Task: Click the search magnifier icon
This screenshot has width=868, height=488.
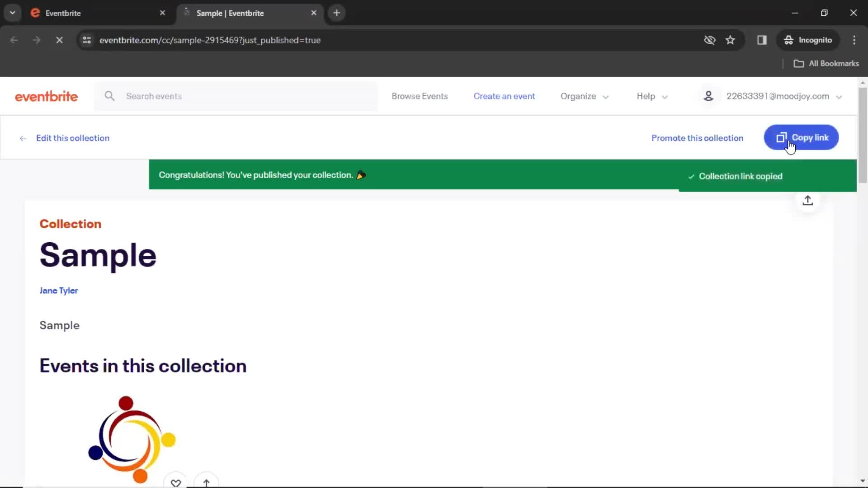Action: click(x=109, y=96)
